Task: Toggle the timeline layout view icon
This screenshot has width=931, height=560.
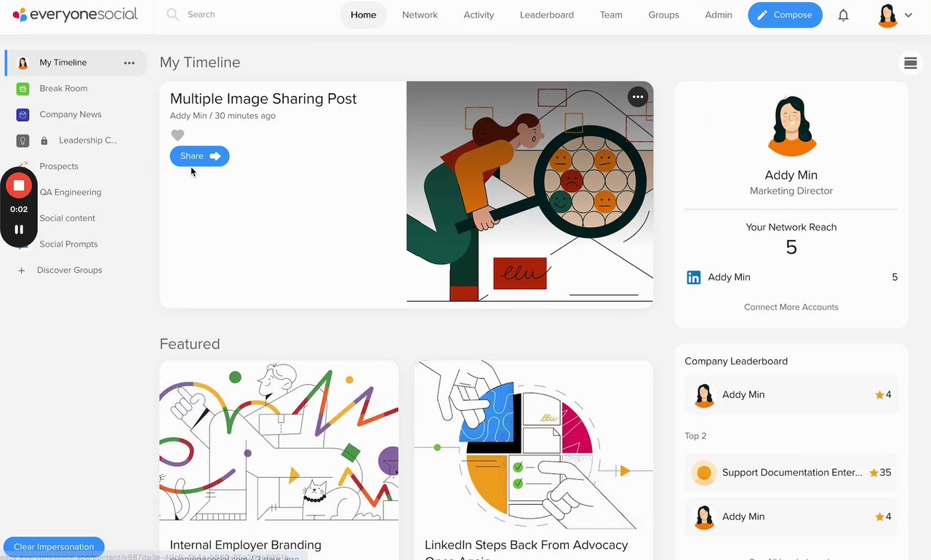Action: coord(910,63)
